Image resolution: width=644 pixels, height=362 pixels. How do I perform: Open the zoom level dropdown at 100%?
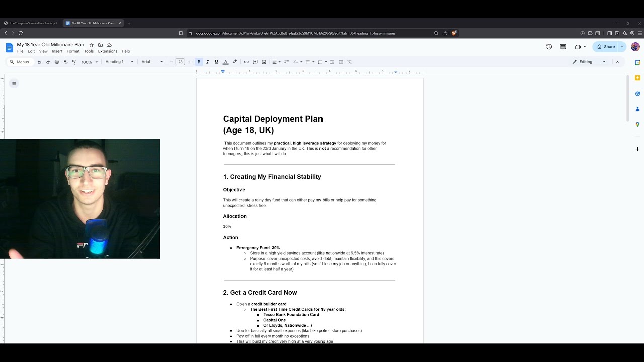point(90,62)
